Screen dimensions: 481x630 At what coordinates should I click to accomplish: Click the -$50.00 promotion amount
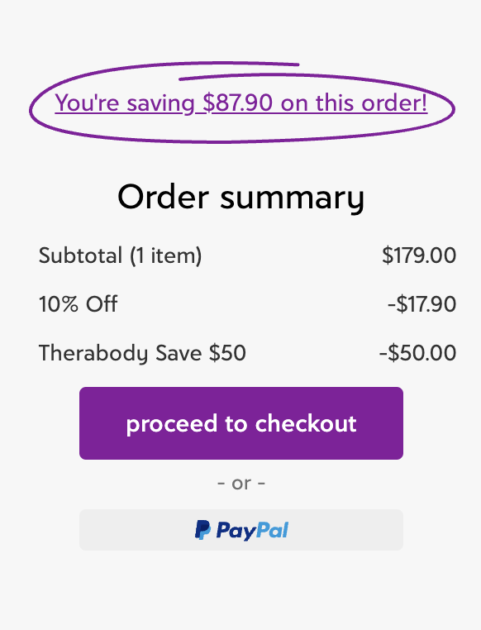pos(418,353)
